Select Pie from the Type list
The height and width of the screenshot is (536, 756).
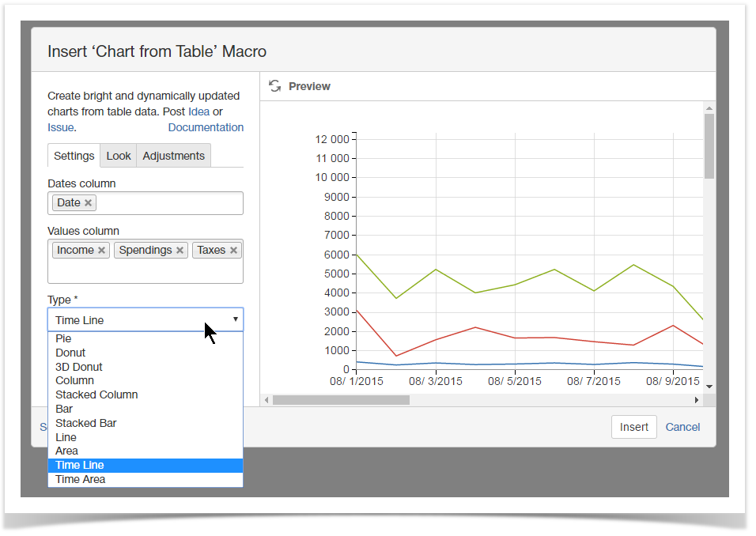coord(64,338)
